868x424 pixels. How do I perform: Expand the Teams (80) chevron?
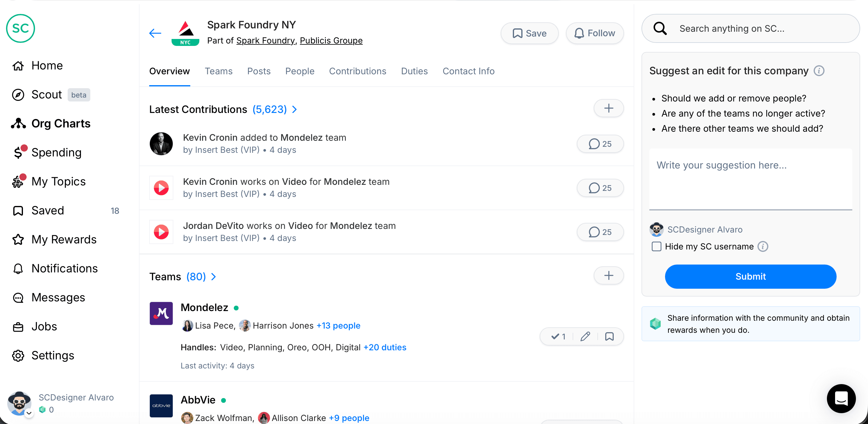point(214,276)
